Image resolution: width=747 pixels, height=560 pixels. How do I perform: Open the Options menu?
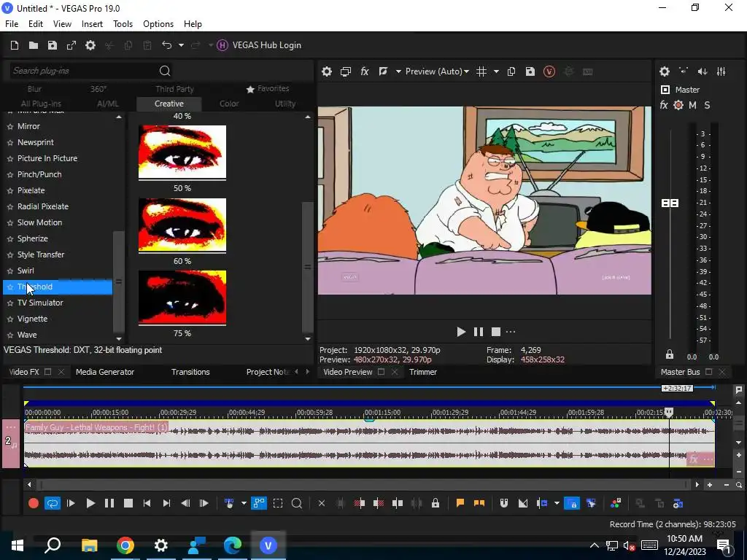(x=158, y=24)
